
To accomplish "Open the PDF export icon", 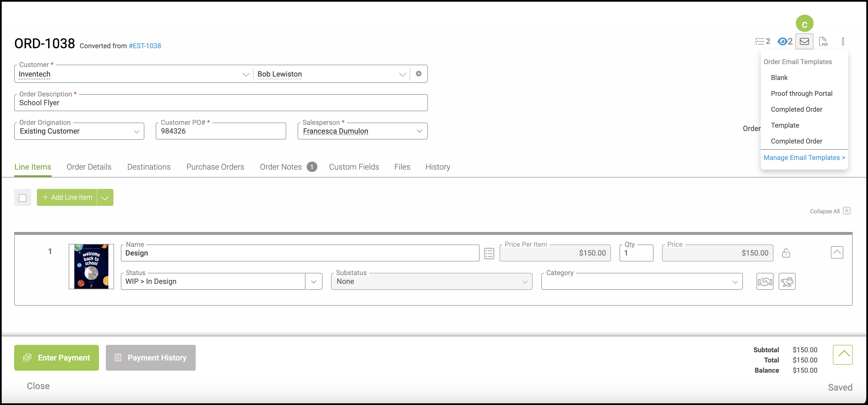I will tap(823, 41).
